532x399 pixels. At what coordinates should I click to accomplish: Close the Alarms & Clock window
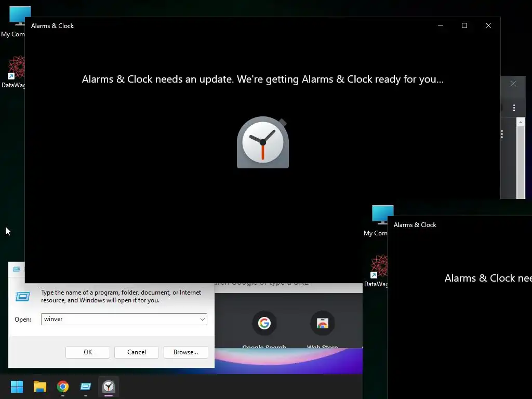[488, 25]
